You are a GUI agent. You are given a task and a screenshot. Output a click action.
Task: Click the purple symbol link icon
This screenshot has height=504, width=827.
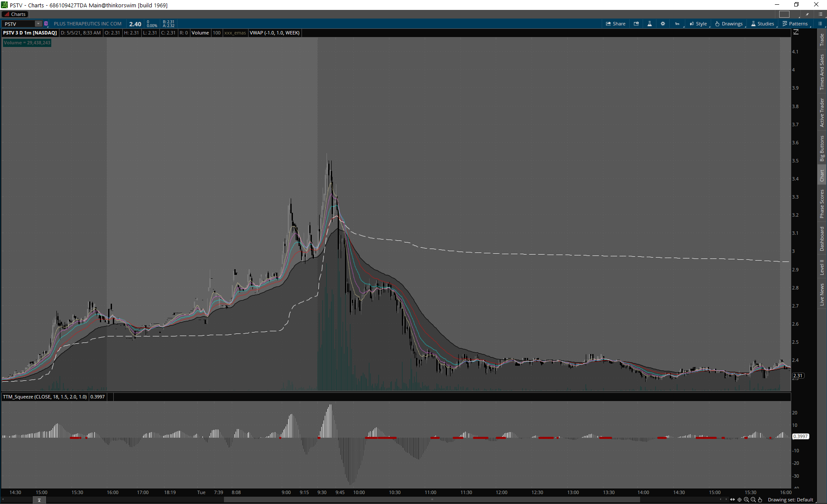pyautogui.click(x=46, y=24)
